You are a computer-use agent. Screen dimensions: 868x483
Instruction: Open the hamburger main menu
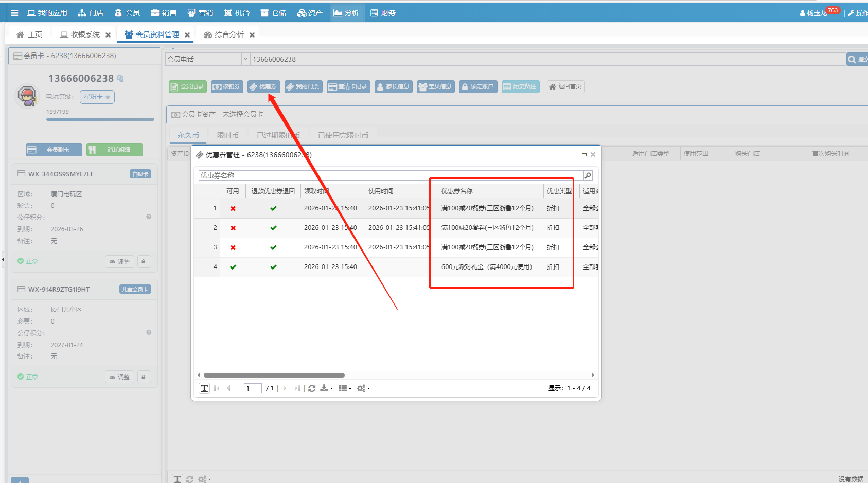(x=14, y=13)
